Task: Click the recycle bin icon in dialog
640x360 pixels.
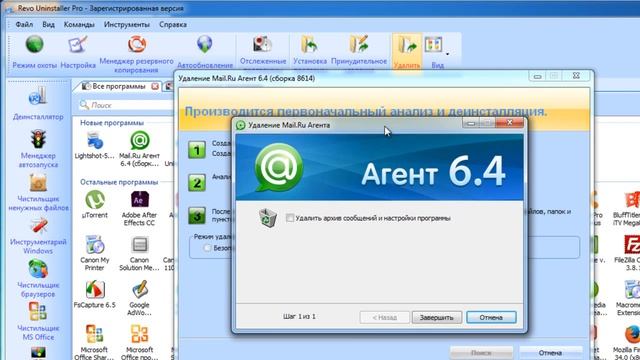Action: click(x=267, y=218)
